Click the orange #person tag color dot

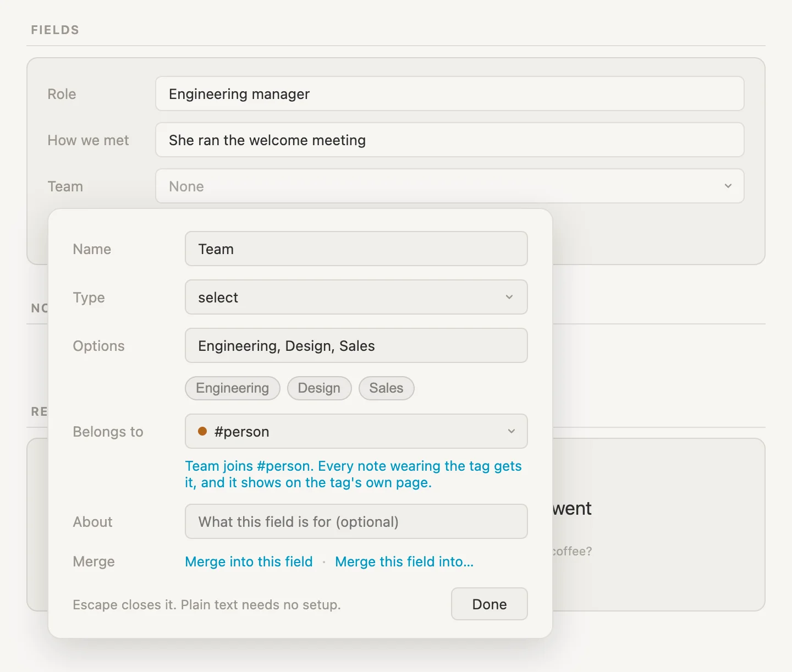pos(202,431)
